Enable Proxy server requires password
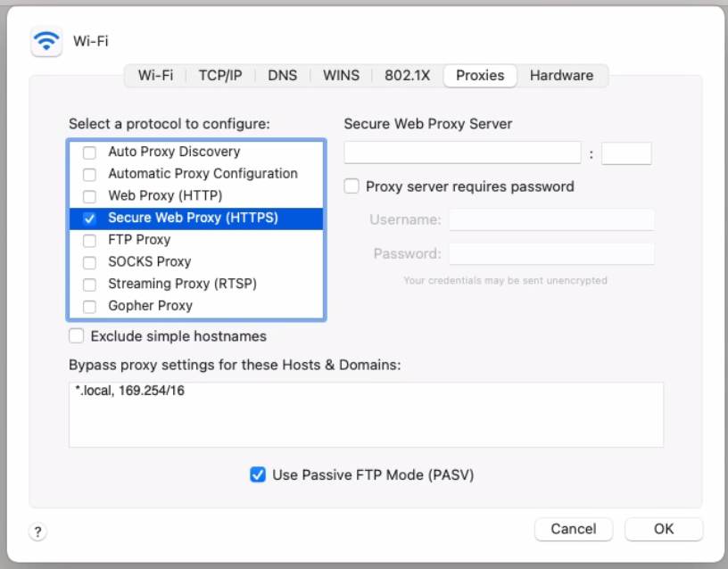 tap(352, 186)
